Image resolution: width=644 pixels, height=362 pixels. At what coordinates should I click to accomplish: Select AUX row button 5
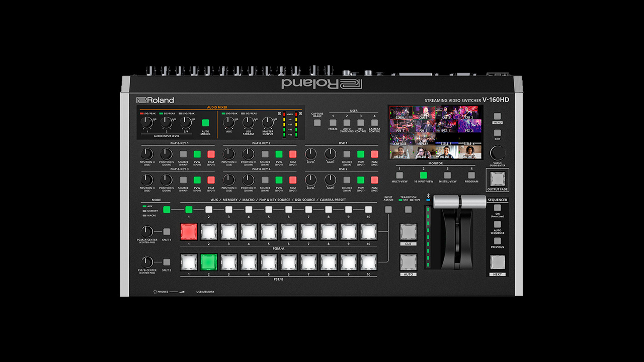pyautogui.click(x=269, y=210)
